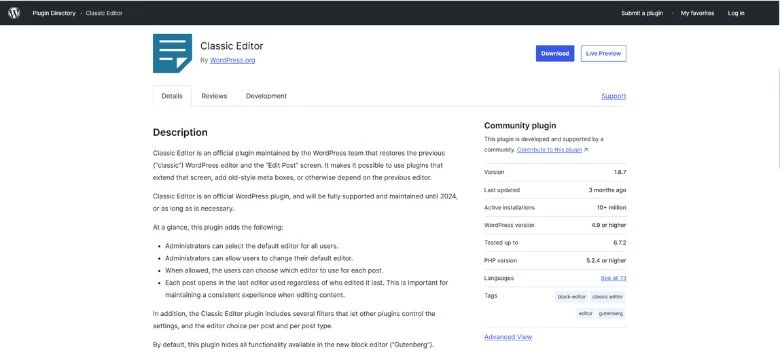This screenshot has height=360, width=780.
Task: Select the Details tab
Action: tap(172, 96)
